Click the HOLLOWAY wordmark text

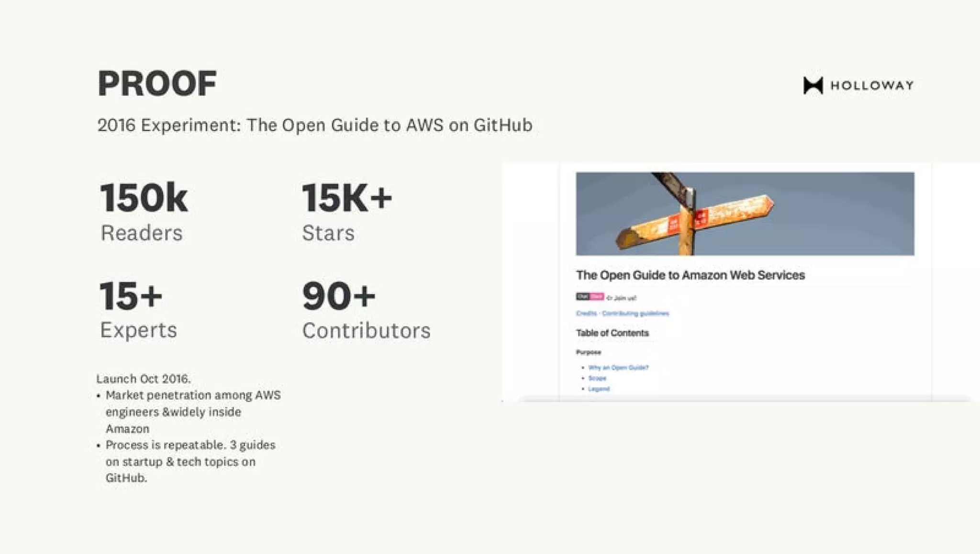click(x=872, y=86)
